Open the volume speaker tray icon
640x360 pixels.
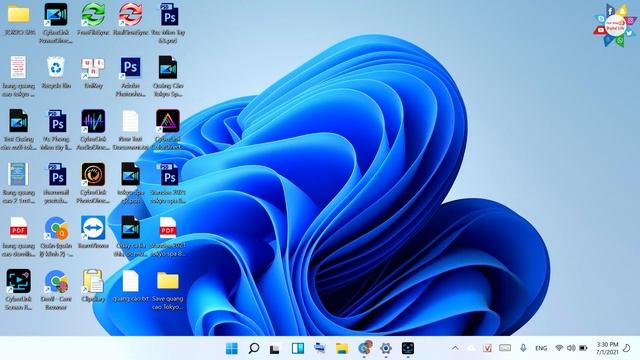(571, 348)
